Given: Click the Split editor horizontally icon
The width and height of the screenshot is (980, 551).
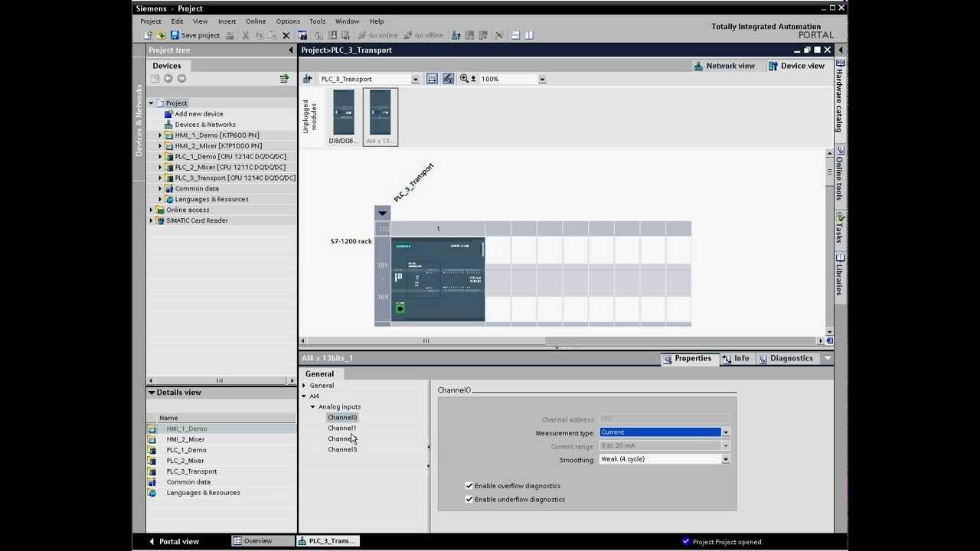Looking at the screenshot, I should pos(515,35).
